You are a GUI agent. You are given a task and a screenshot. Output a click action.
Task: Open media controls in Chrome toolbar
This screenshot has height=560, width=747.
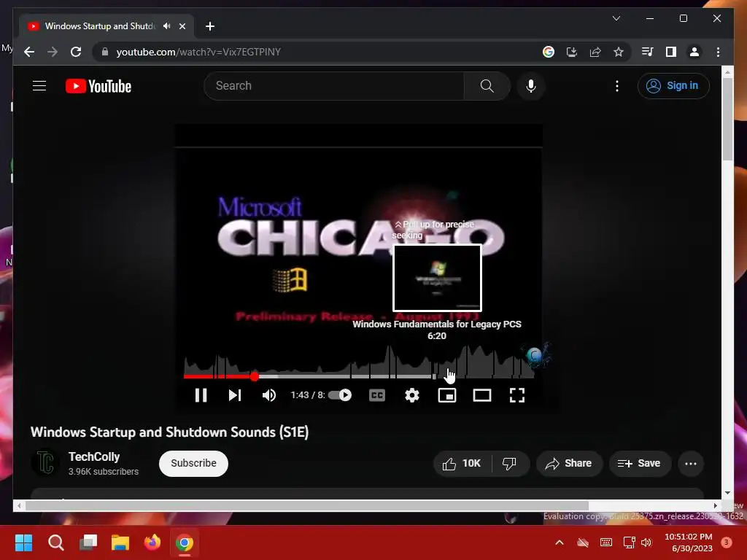(648, 52)
